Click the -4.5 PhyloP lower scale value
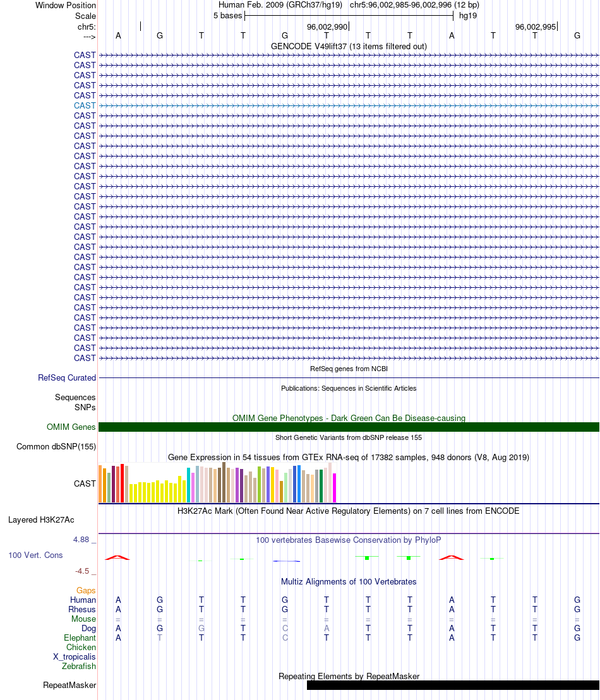 click(x=82, y=571)
